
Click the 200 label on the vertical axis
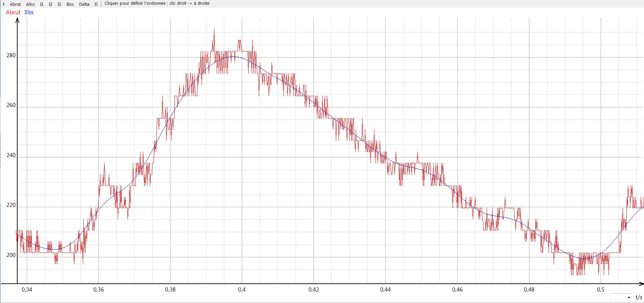coord(11,255)
